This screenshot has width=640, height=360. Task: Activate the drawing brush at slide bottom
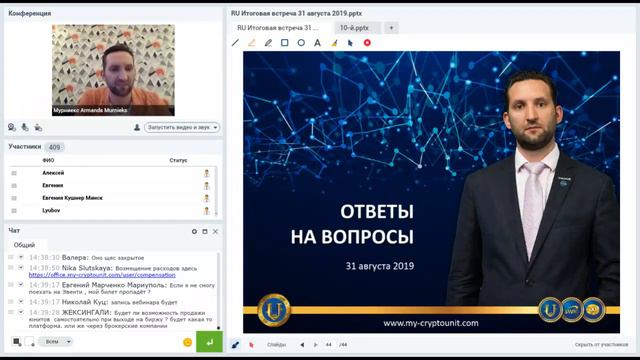click(236, 345)
